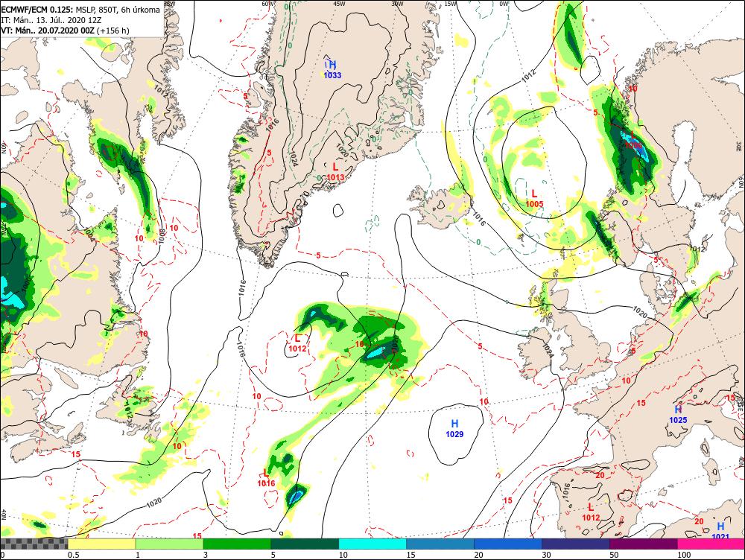Select the L 1012 low over Spain
Screen dimensions: 745x560
click(591, 512)
